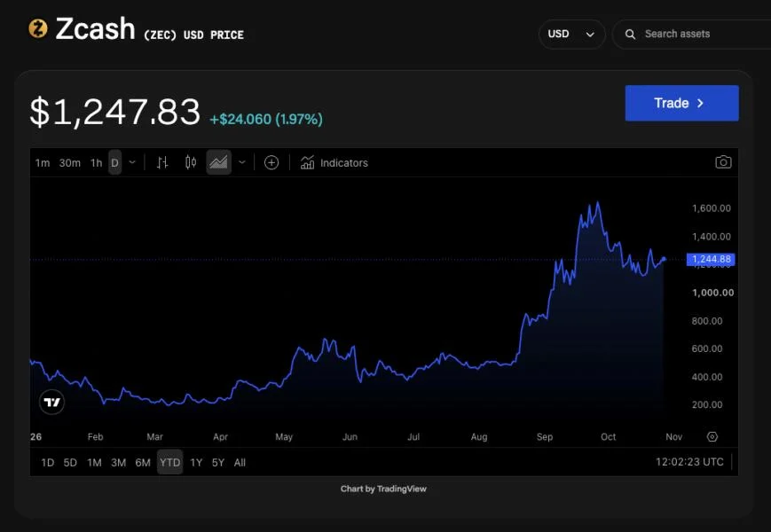Focus the Search assets field

click(691, 34)
